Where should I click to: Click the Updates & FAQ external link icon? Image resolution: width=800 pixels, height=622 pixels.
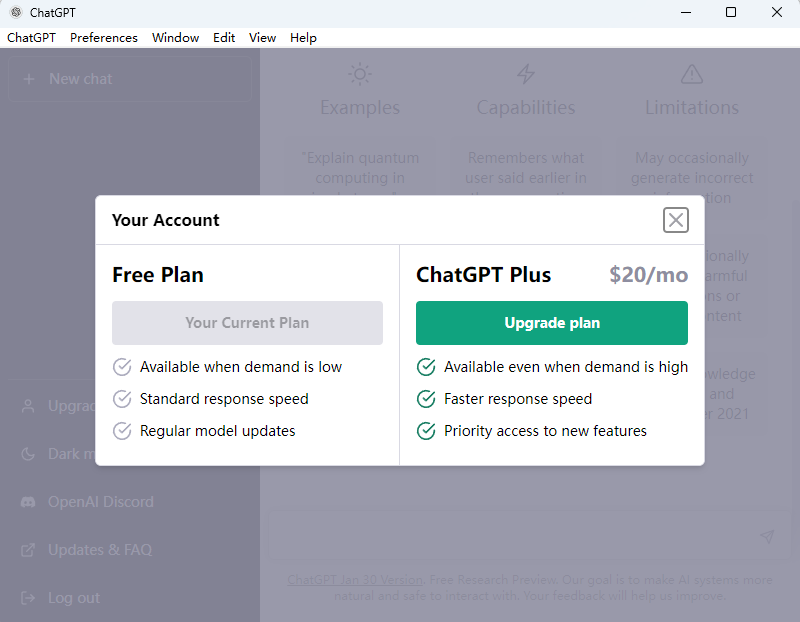[28, 550]
